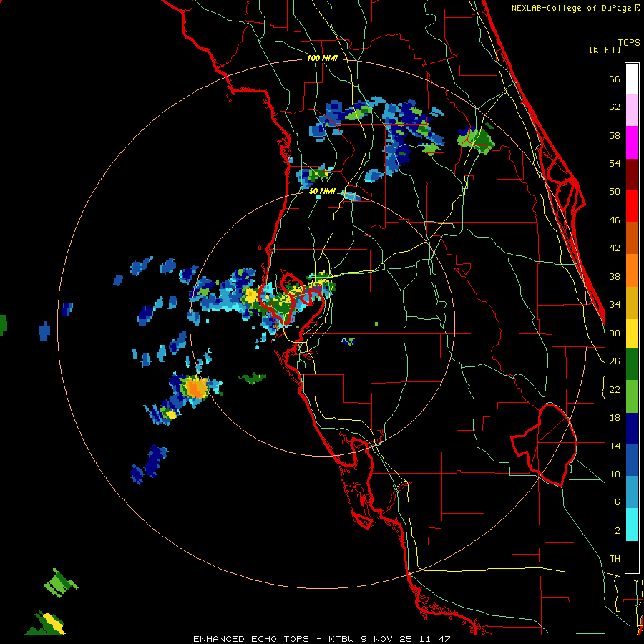Viewport: 644px width, 644px height.
Task: Click the "34" legend value
Action: pyautogui.click(x=615, y=305)
